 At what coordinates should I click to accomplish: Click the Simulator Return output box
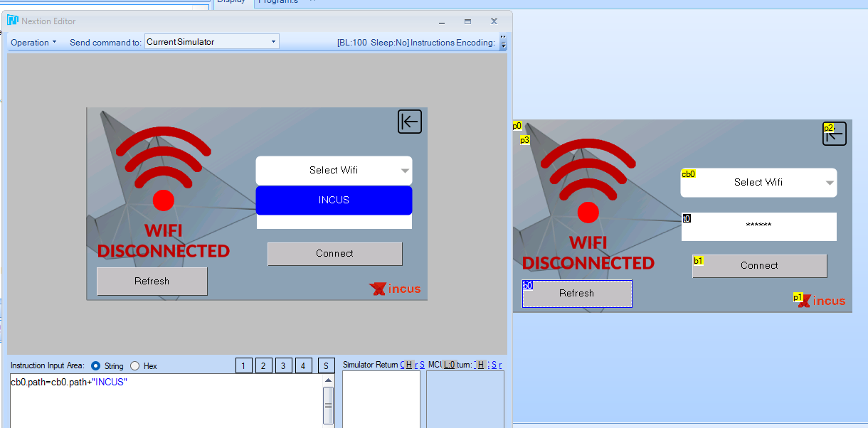pyautogui.click(x=381, y=399)
